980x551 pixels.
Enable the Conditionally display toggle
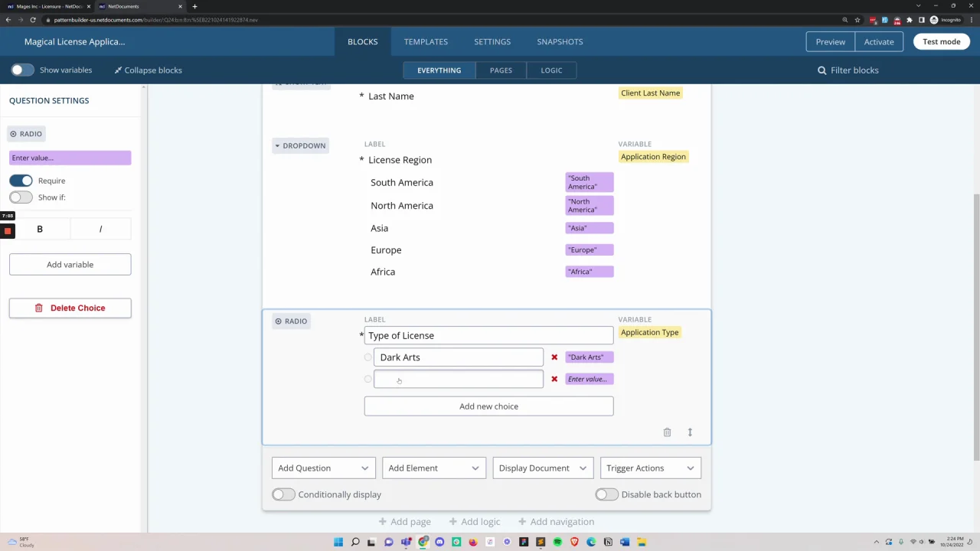tap(283, 494)
